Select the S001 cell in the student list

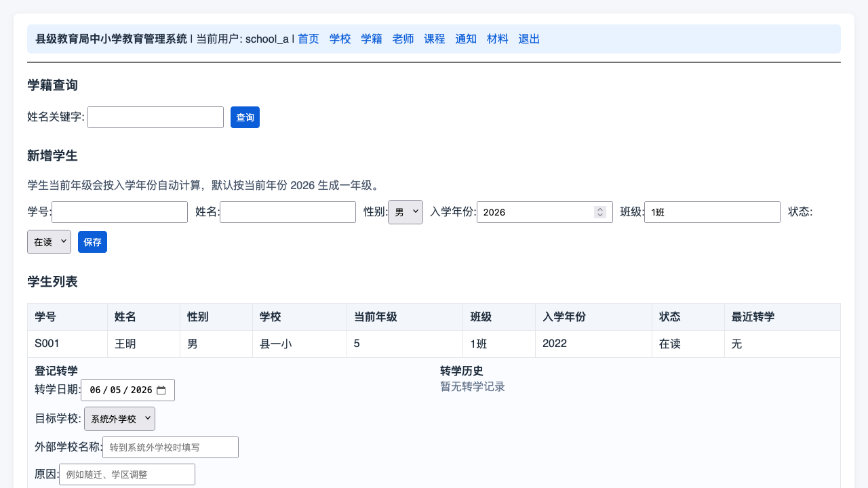point(67,344)
